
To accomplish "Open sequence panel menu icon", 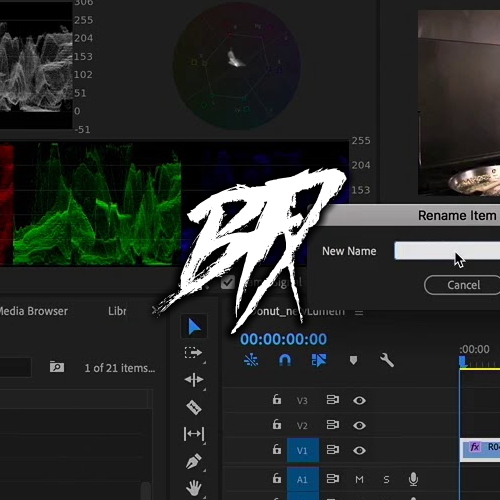I will coord(359,313).
